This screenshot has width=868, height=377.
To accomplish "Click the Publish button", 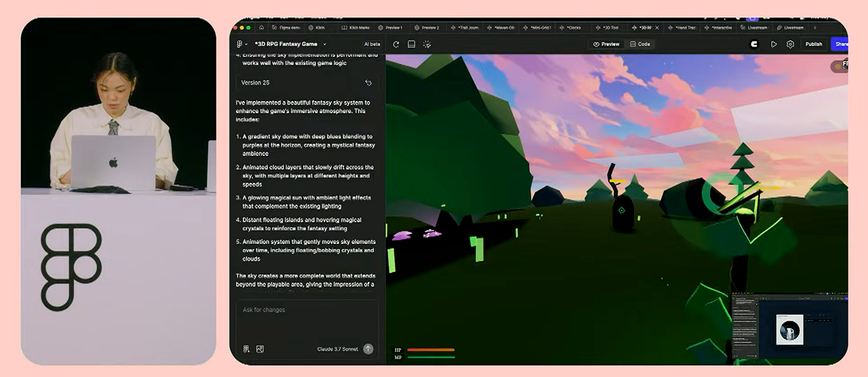I will coord(814,44).
